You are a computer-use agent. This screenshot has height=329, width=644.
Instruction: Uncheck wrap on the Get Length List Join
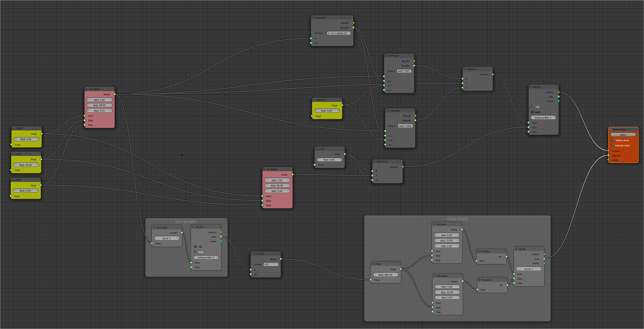pyautogui.click(x=195, y=251)
